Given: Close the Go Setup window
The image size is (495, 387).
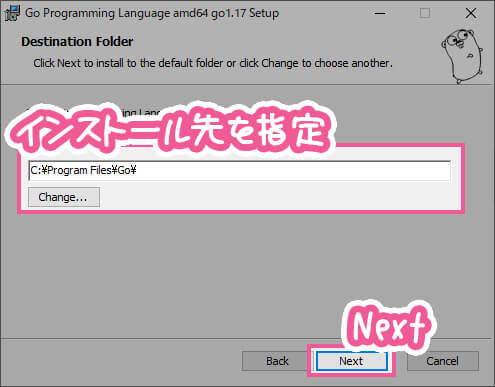Looking at the screenshot, I should [x=471, y=13].
